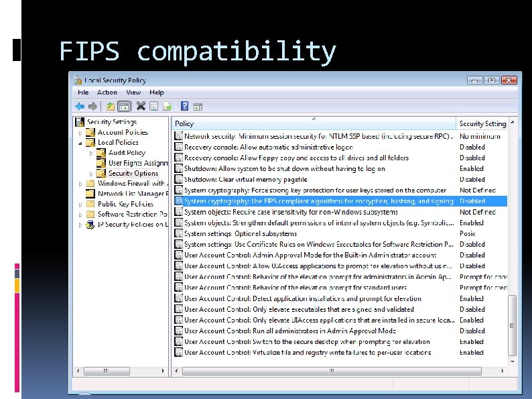This screenshot has width=532, height=399.
Task: Click the Up one level folder icon
Action: (111, 107)
